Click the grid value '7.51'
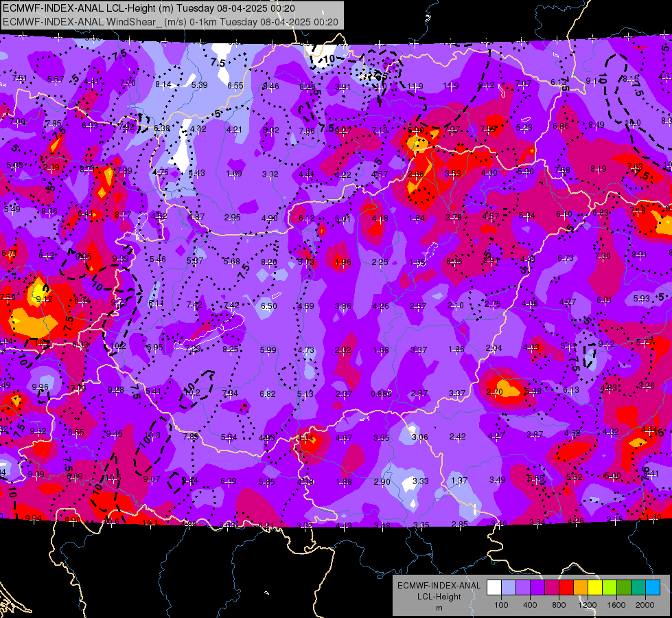The width and height of the screenshot is (672, 618). [x=20, y=78]
